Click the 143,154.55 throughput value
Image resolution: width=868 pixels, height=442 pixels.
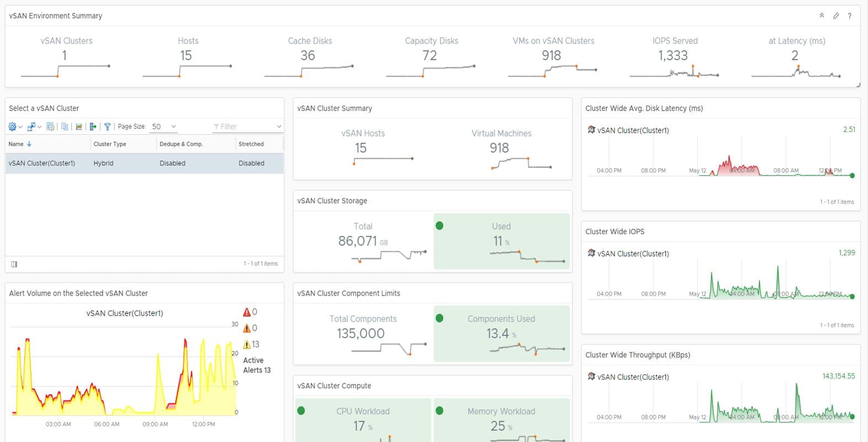839,376
